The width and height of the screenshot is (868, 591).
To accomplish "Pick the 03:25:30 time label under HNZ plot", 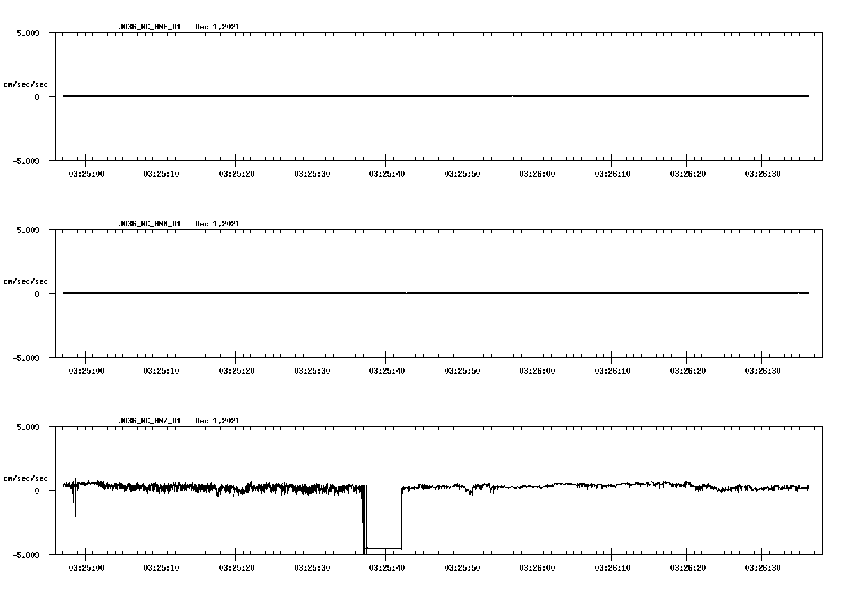I will coord(312,567).
